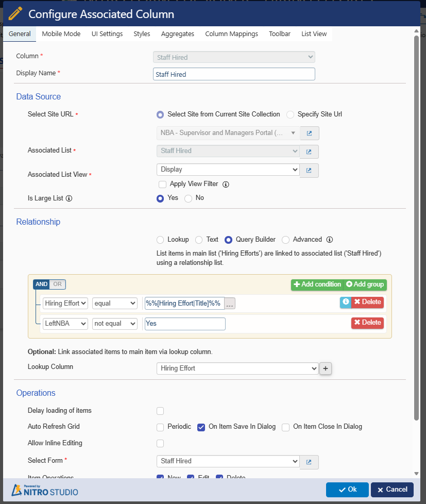Switch to the Column Mappings tab
Screen dimensions: 426x504
click(x=231, y=34)
